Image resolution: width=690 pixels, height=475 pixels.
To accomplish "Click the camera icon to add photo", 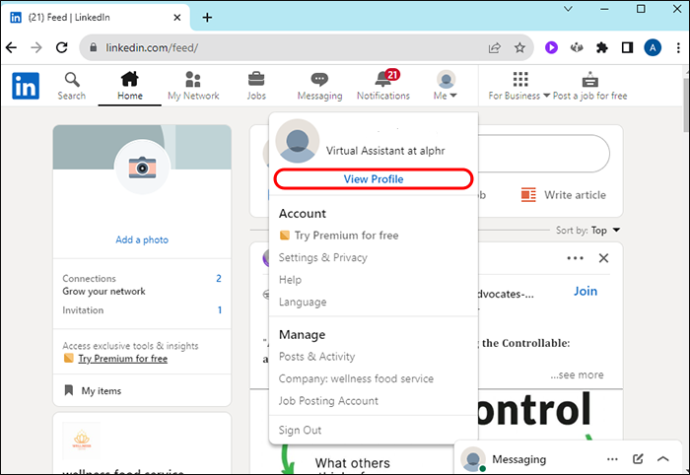I will (142, 167).
